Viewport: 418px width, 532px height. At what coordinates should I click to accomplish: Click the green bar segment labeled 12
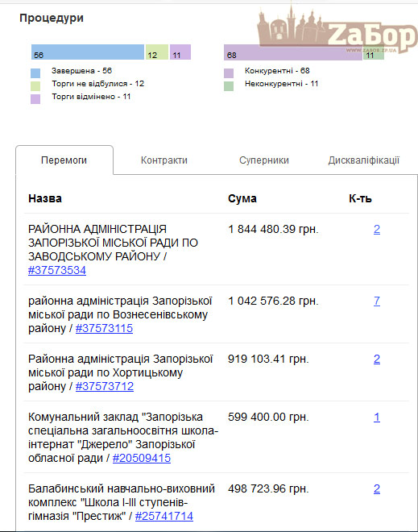click(157, 52)
